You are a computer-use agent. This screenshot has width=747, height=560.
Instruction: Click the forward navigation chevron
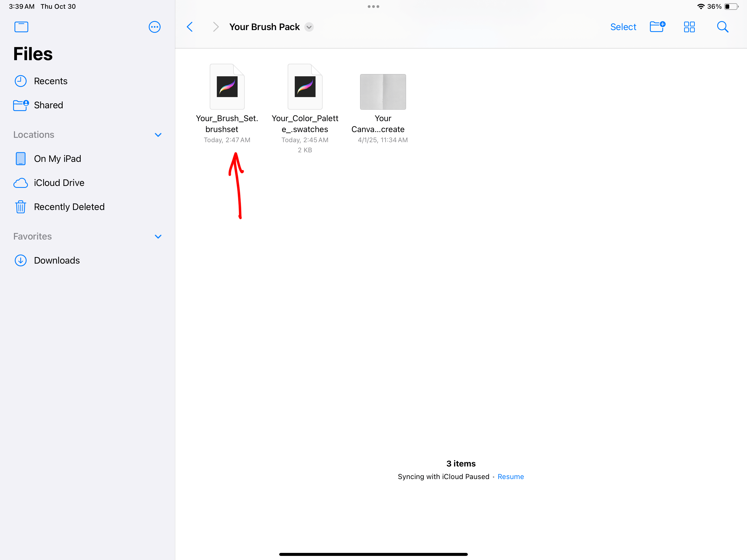click(x=216, y=27)
